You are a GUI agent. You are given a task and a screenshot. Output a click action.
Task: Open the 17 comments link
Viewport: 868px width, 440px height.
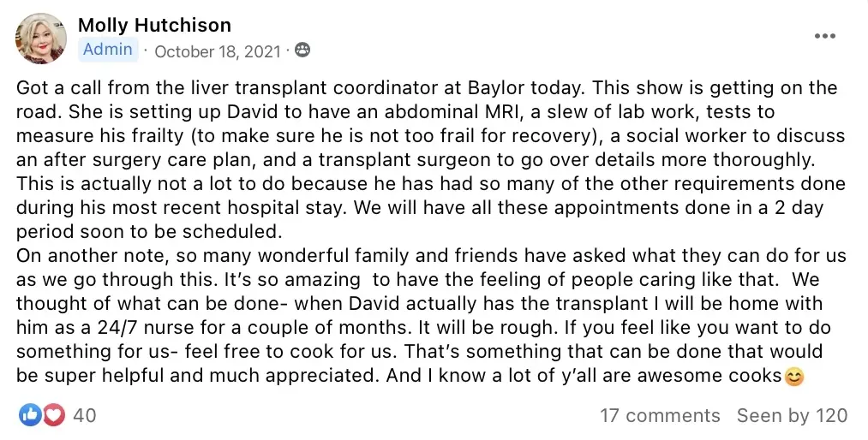click(x=661, y=415)
